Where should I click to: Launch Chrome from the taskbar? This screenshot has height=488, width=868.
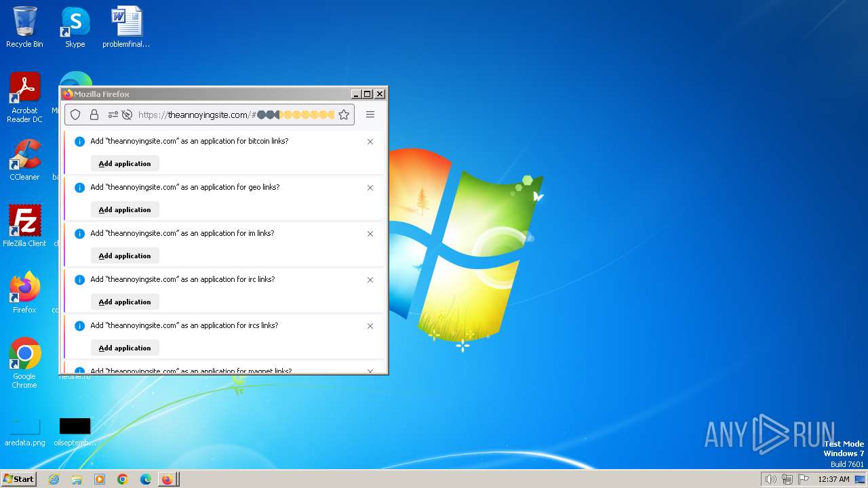(x=123, y=479)
